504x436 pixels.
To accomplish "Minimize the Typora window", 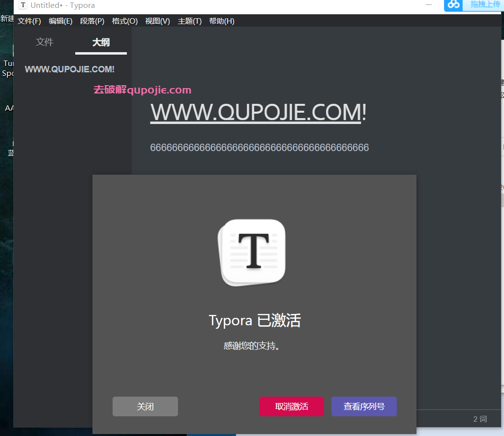I will [428, 4].
